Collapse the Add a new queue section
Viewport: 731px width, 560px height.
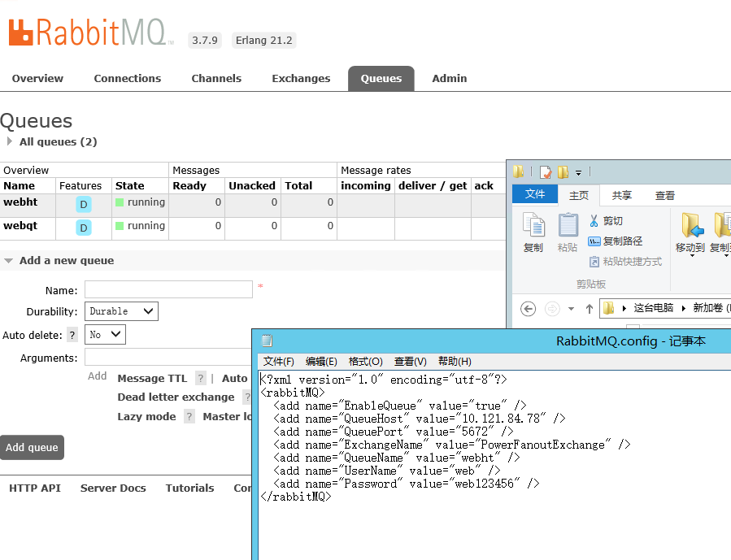pyautogui.click(x=9, y=261)
